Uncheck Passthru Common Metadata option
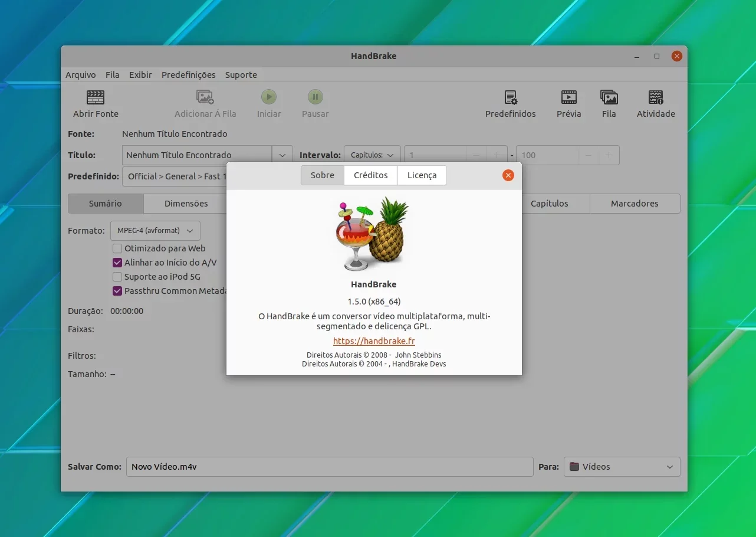 (117, 291)
